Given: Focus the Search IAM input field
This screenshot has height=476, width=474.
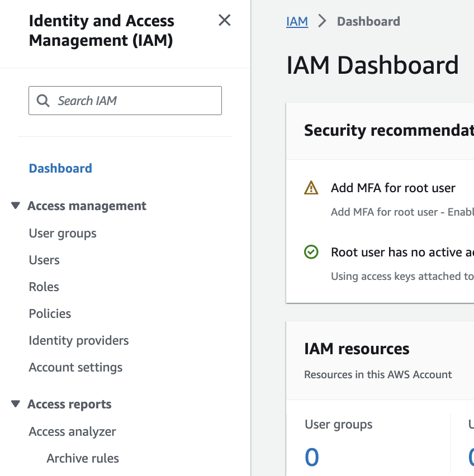Looking at the screenshot, I should tap(125, 101).
